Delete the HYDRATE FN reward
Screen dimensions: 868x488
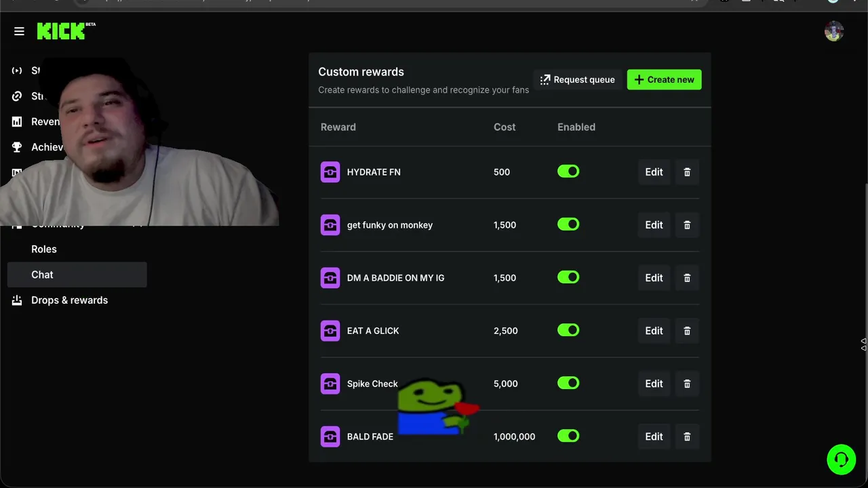pyautogui.click(x=687, y=172)
